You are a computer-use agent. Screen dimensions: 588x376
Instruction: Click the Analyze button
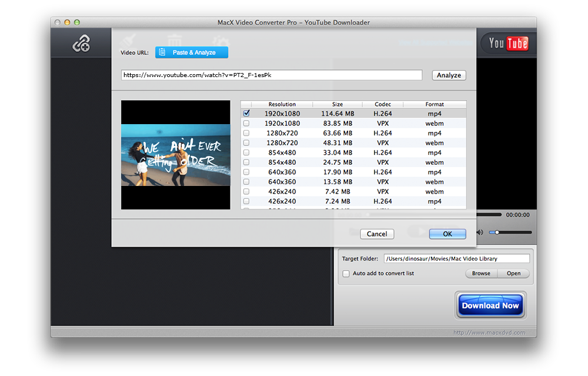[449, 75]
